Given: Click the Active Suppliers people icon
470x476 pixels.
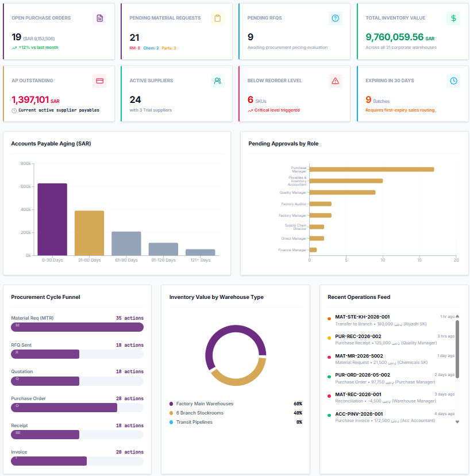Looking at the screenshot, I should [x=218, y=80].
